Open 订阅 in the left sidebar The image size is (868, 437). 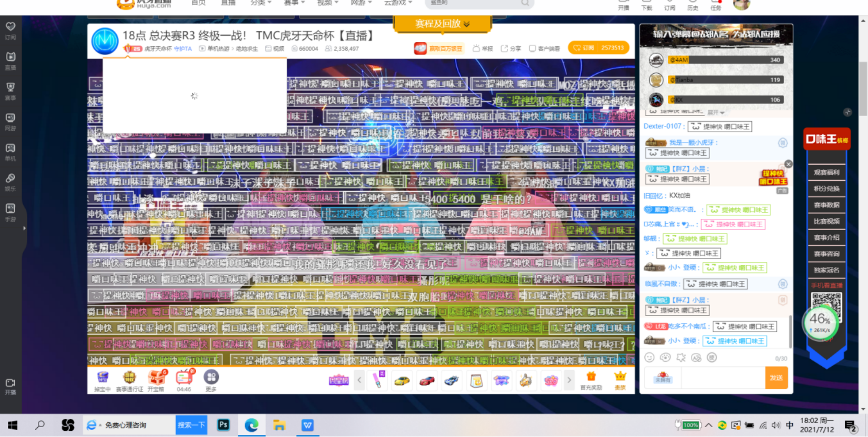(10, 30)
